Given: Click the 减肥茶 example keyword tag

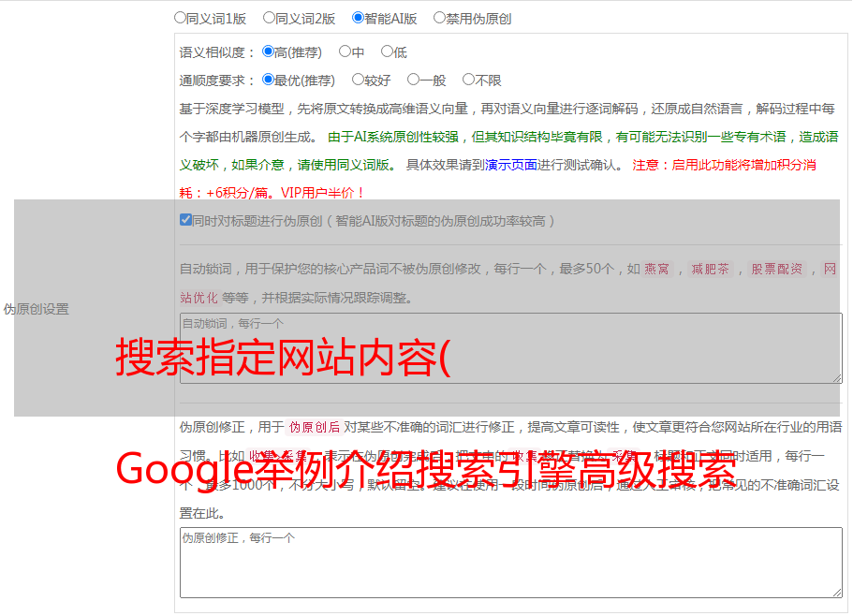Looking at the screenshot, I should click(x=710, y=269).
